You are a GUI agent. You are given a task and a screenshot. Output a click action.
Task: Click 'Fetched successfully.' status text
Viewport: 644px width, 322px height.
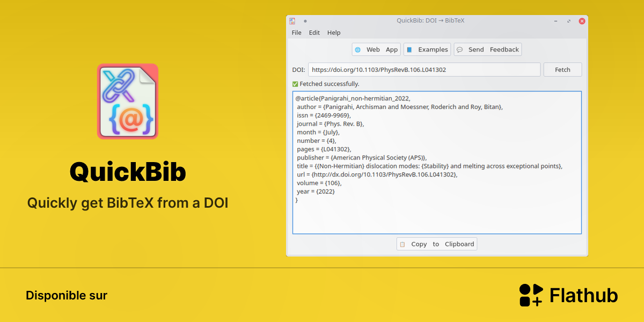330,84
